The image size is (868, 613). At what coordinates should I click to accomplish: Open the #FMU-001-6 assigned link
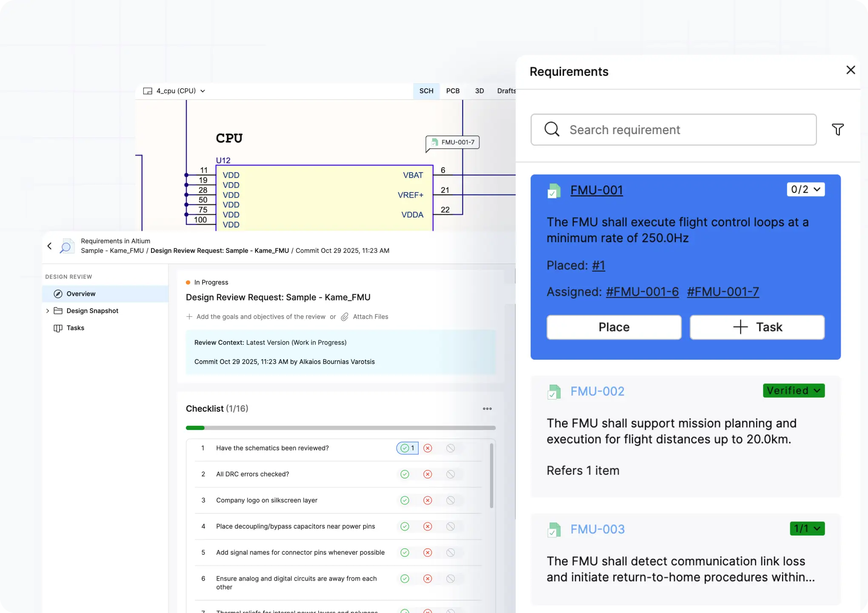642,292
